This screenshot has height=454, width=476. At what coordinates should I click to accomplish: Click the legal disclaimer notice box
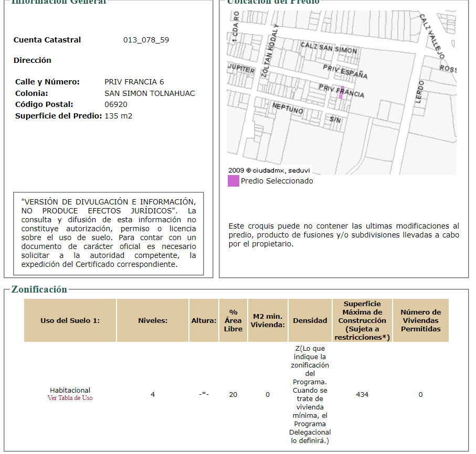(109, 233)
